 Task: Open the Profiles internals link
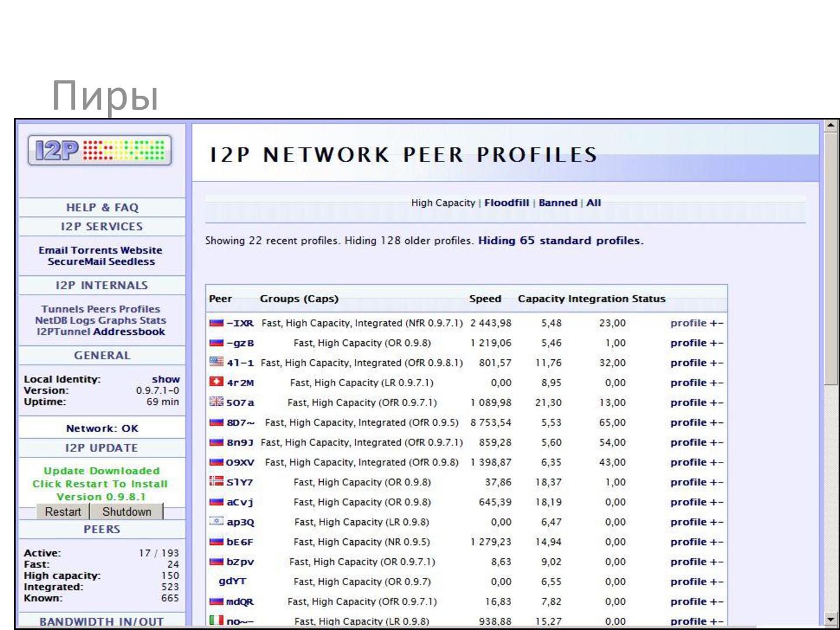[x=138, y=309]
